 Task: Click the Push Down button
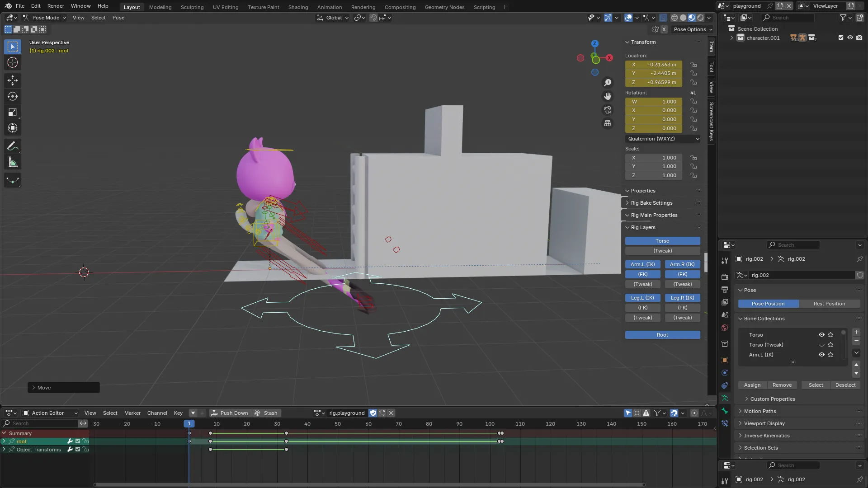230,413
